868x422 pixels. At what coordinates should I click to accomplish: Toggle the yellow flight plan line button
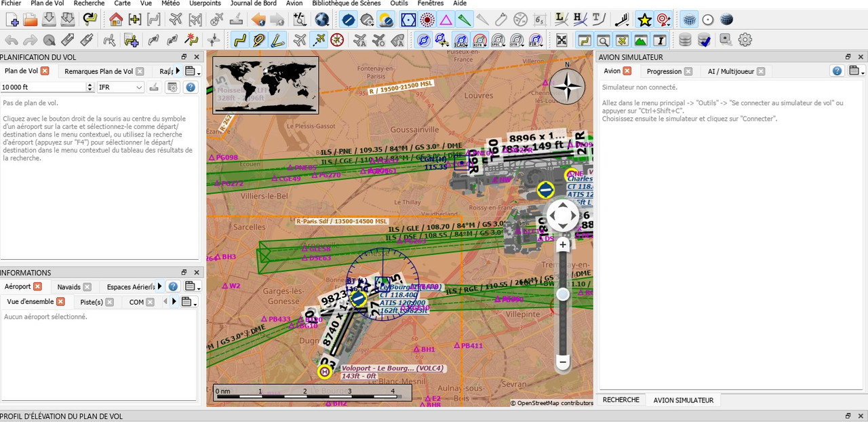click(239, 40)
